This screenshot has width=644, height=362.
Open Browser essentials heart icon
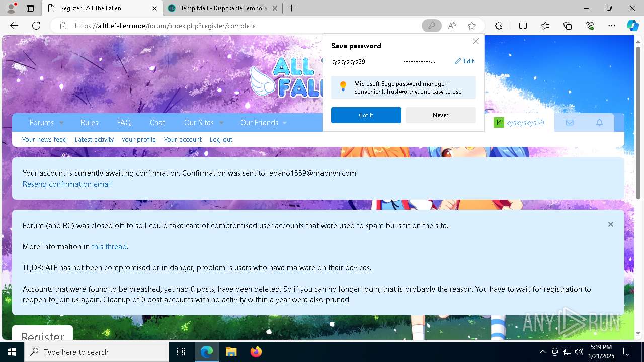[x=590, y=26]
